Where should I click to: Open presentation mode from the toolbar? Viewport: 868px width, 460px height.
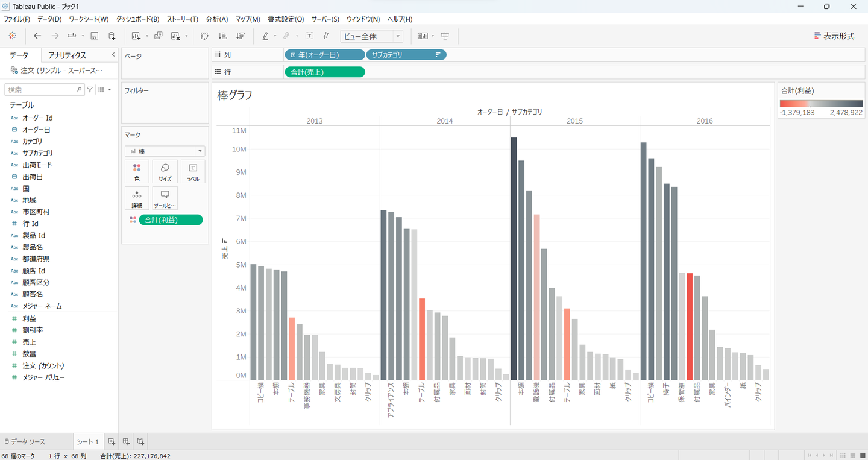click(445, 36)
